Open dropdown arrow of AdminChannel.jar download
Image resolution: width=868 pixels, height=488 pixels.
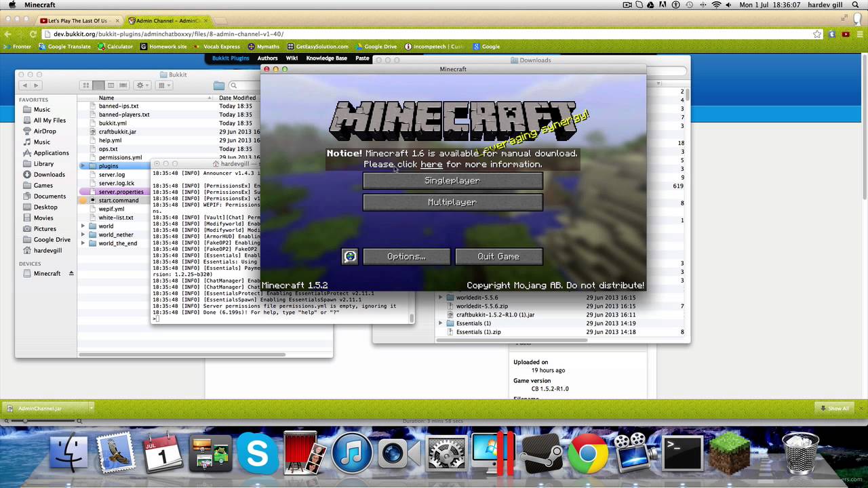(x=91, y=408)
